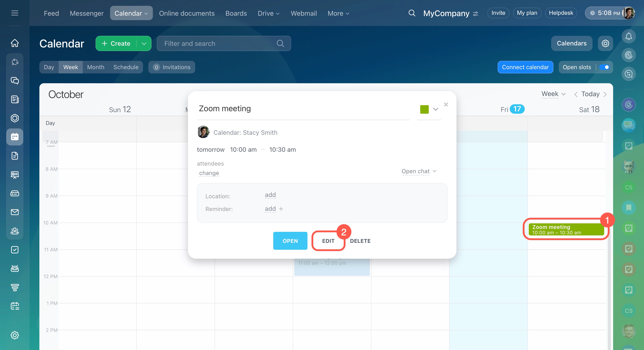Screen dimensions: 644x350
Task: Open the Week range dropdown
Action: tap(553, 94)
